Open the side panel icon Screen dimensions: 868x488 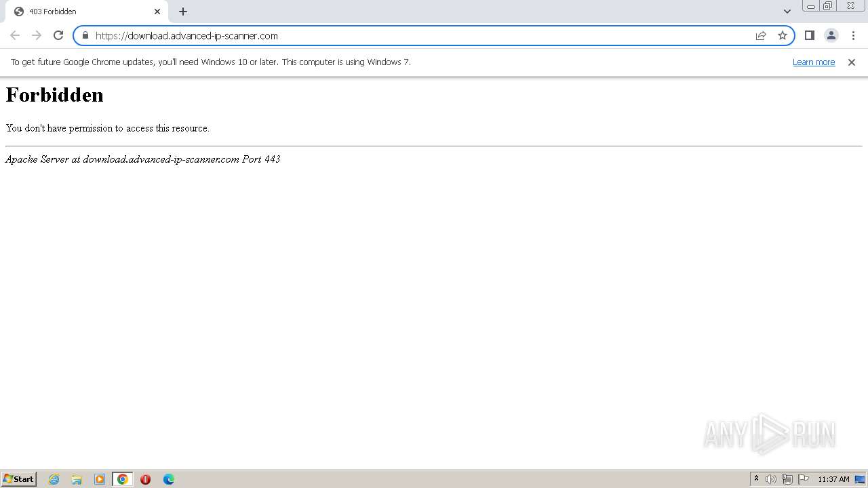(x=810, y=35)
